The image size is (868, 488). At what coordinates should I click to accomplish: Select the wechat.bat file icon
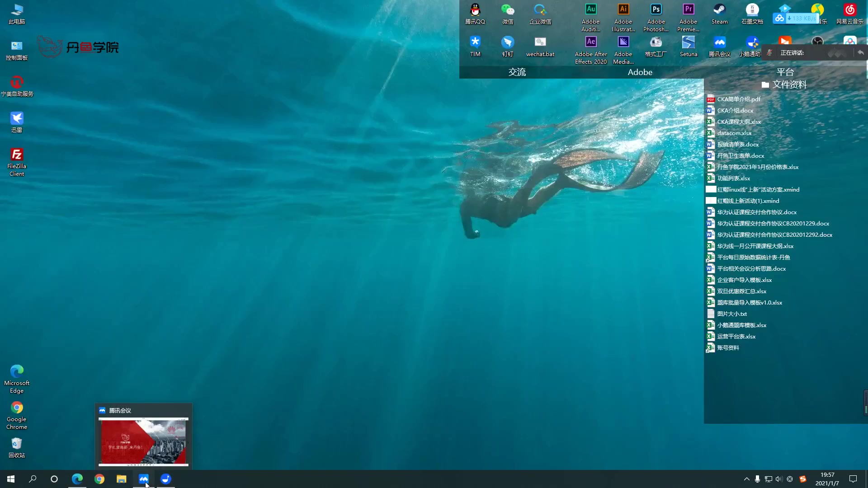click(x=540, y=46)
